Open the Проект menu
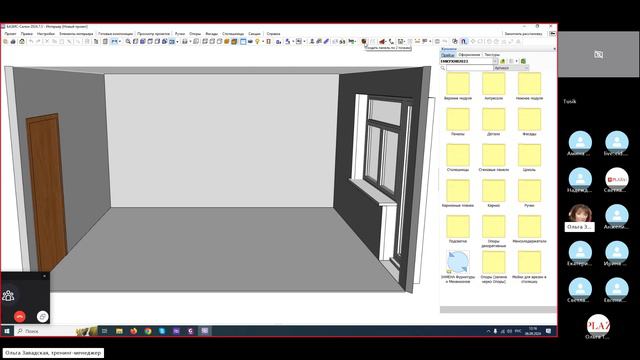 tap(10, 34)
